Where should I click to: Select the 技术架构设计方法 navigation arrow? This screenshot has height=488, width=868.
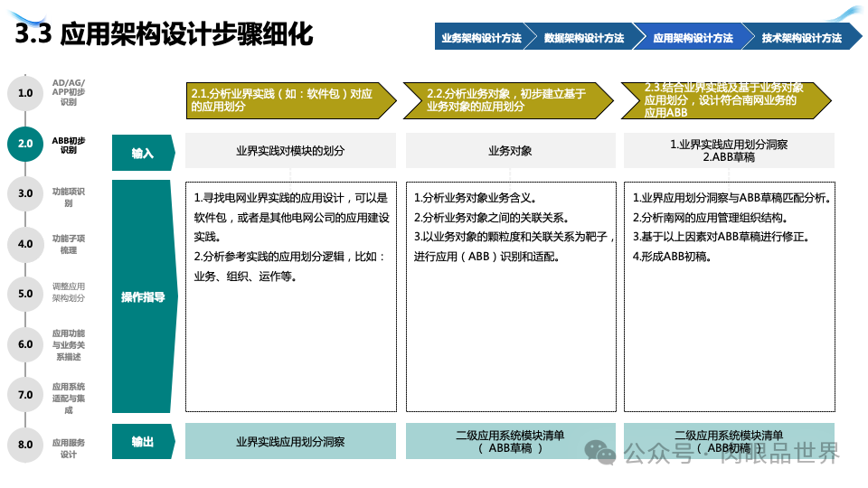point(802,36)
